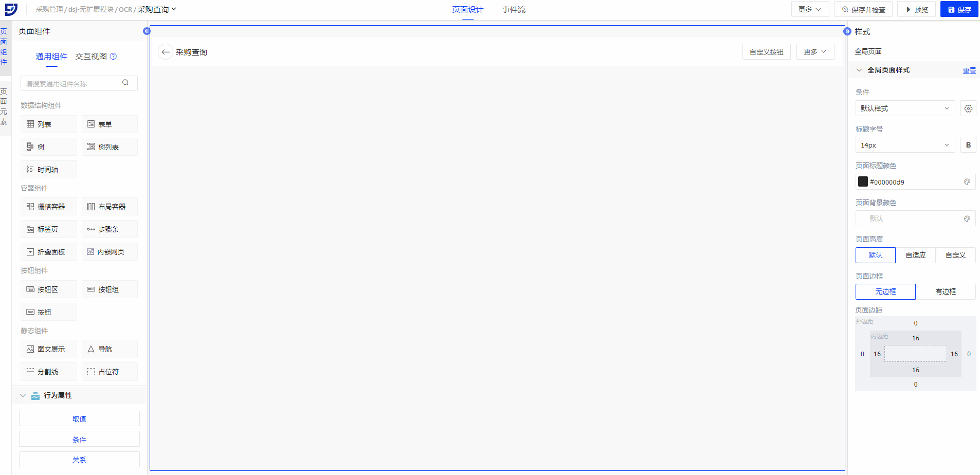The image size is (980, 475).
Task: Add the 导航 navigation component
Action: pyautogui.click(x=110, y=349)
